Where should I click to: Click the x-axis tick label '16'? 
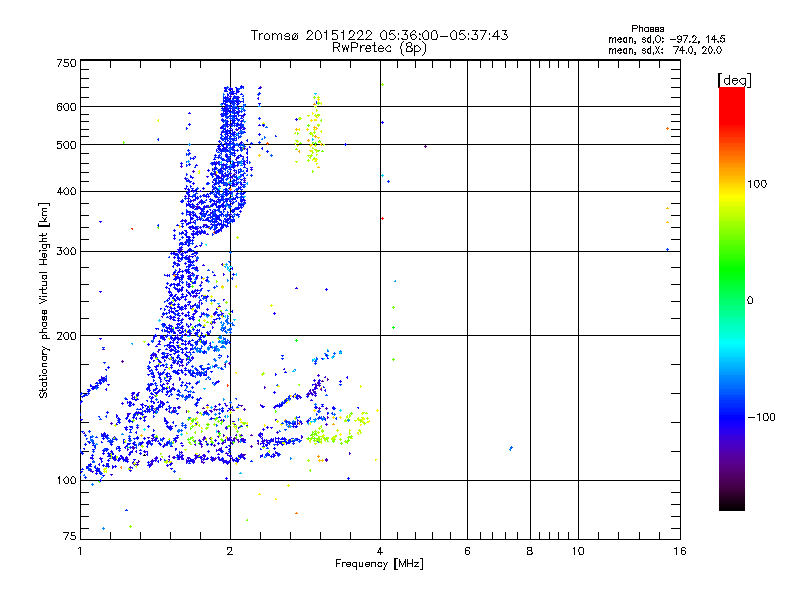click(680, 551)
